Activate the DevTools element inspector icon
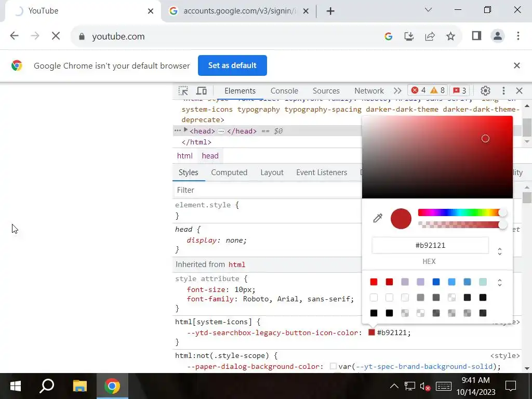This screenshot has width=532, height=399. pos(183,90)
